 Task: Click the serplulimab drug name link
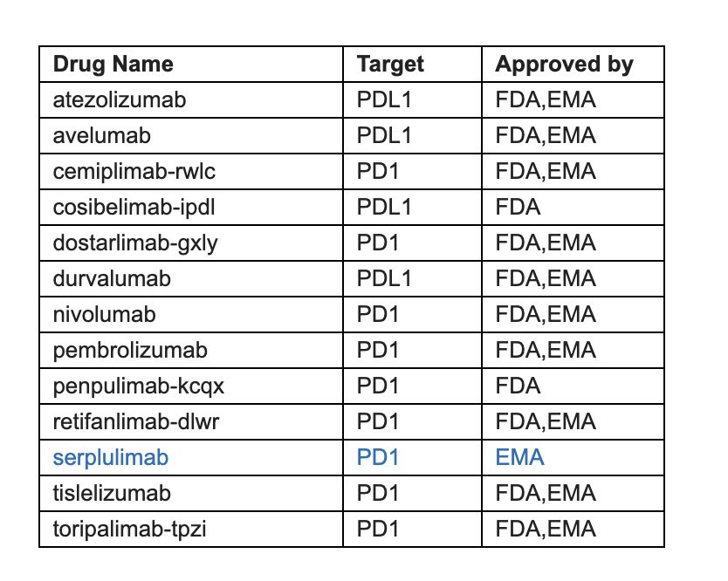110,457
